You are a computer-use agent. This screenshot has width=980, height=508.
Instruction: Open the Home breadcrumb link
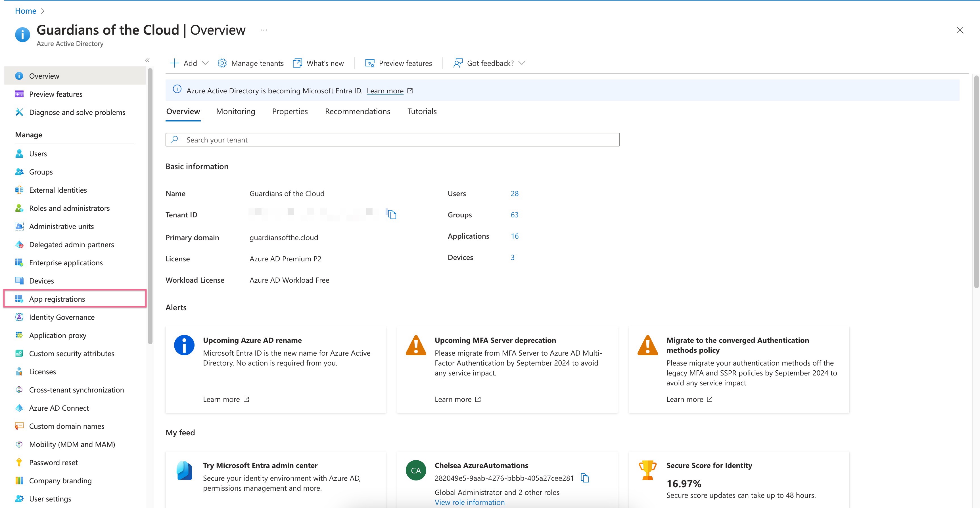[25, 11]
